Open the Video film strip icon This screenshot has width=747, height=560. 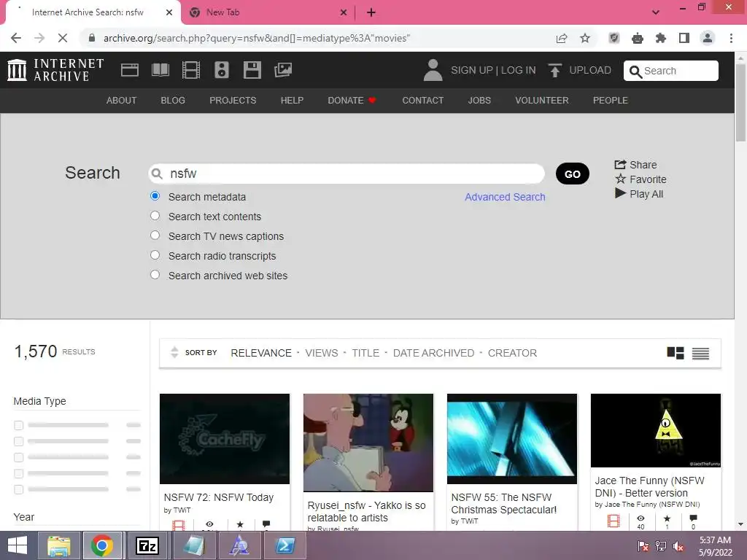point(191,70)
